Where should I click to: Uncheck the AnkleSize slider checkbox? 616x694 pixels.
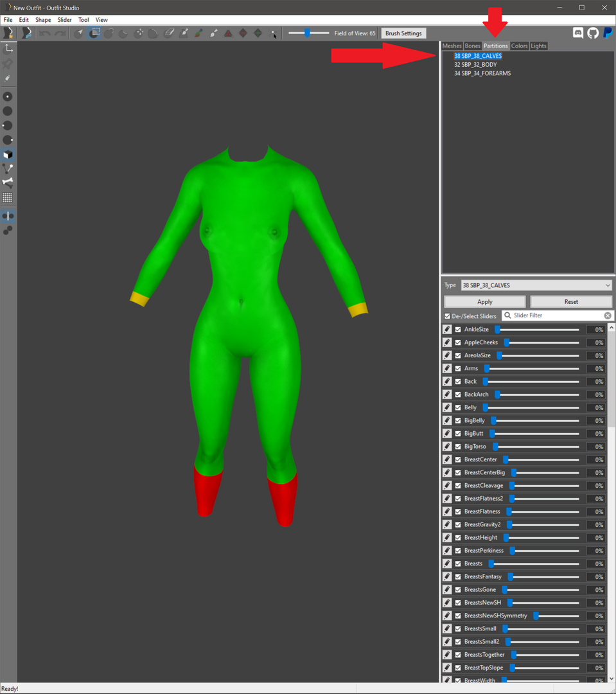point(458,329)
